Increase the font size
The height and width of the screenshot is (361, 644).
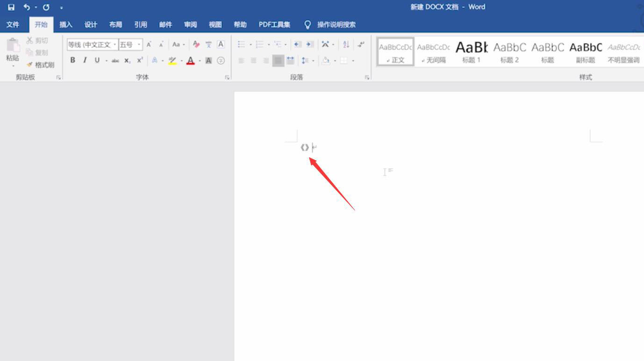(x=149, y=45)
